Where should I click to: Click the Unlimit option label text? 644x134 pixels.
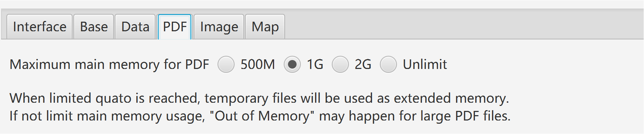point(425,64)
